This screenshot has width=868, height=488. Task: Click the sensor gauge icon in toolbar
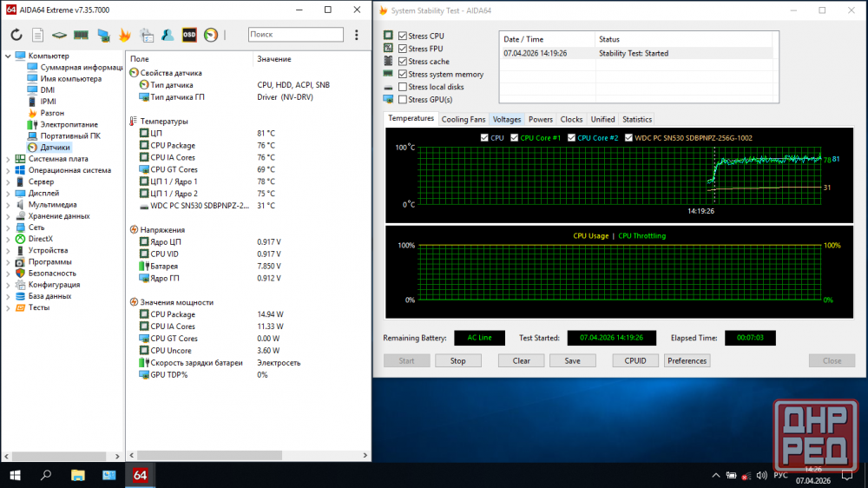pos(210,36)
